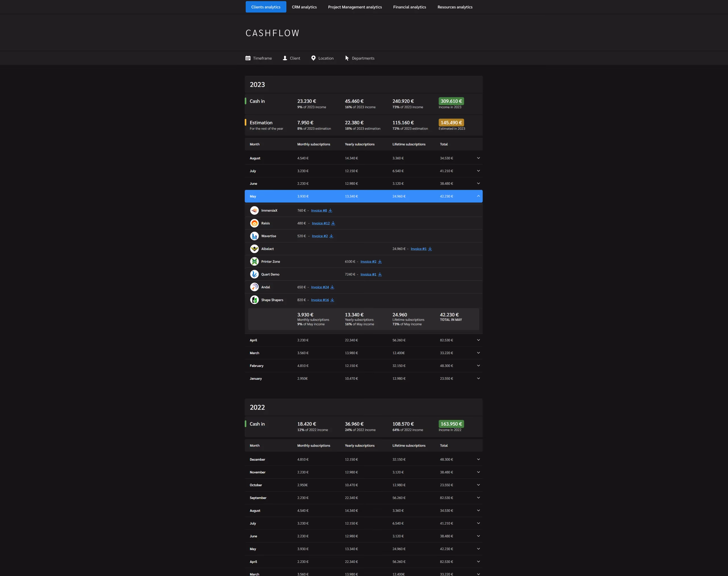This screenshot has width=728, height=576.
Task: Download Printer Zone Invoice #2 via arrow icon
Action: click(380, 262)
